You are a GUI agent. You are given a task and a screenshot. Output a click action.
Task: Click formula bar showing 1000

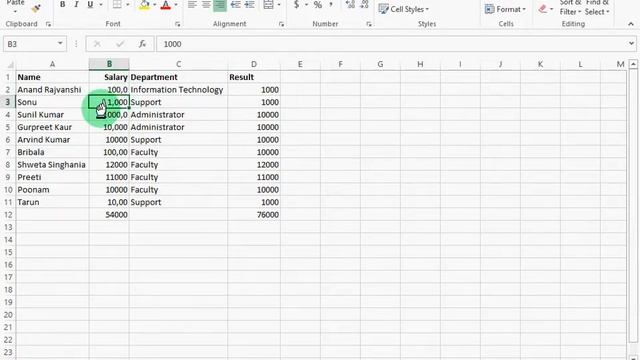click(x=391, y=44)
